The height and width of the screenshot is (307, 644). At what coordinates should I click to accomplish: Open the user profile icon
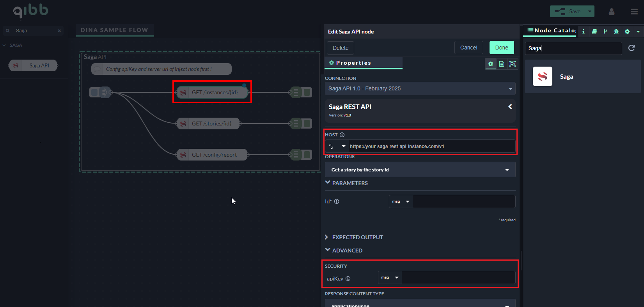pyautogui.click(x=611, y=12)
